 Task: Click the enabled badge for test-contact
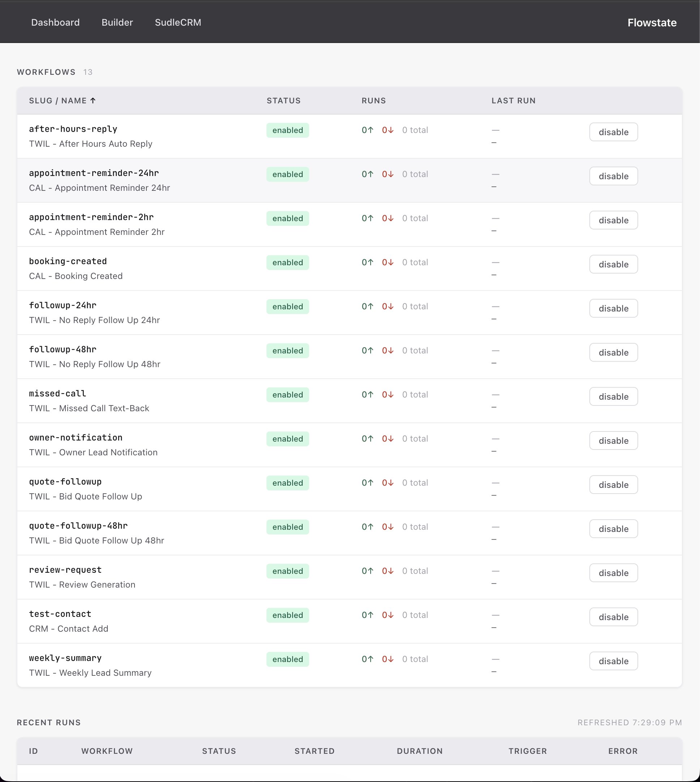point(288,615)
